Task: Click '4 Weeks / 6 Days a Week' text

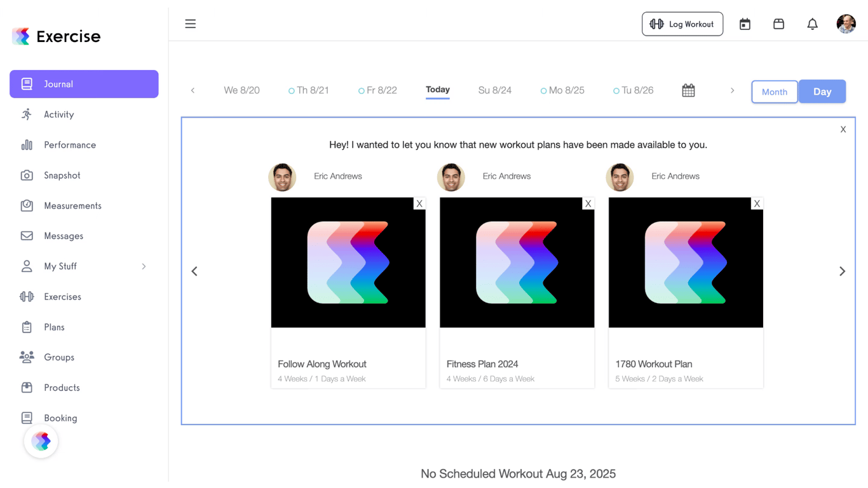Action: point(491,379)
